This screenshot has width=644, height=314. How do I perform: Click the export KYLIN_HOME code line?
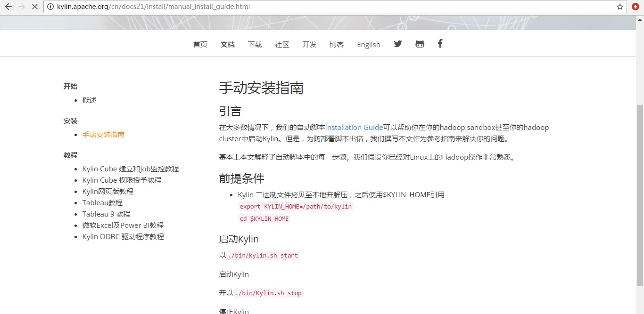(x=296, y=206)
